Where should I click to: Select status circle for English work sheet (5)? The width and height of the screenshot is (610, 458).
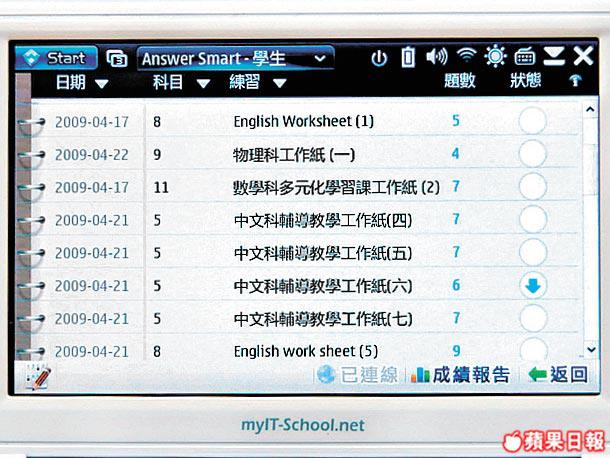tap(533, 349)
